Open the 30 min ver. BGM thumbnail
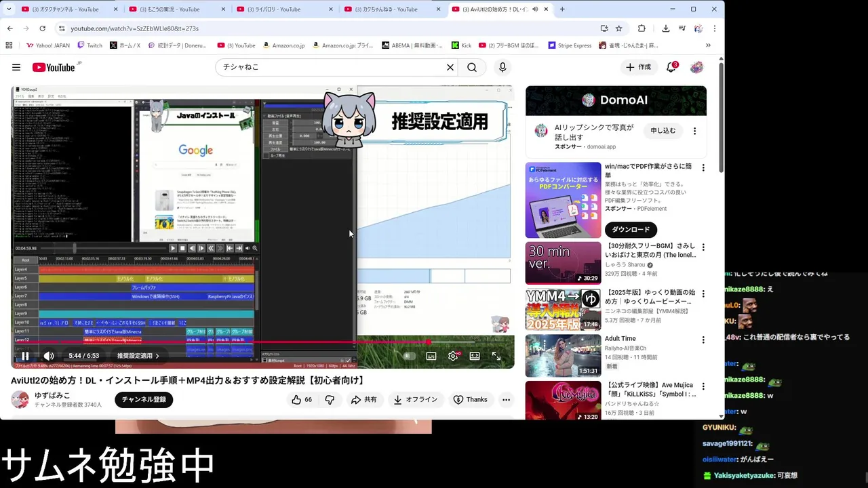Viewport: 868px width, 488px height. tap(563, 263)
